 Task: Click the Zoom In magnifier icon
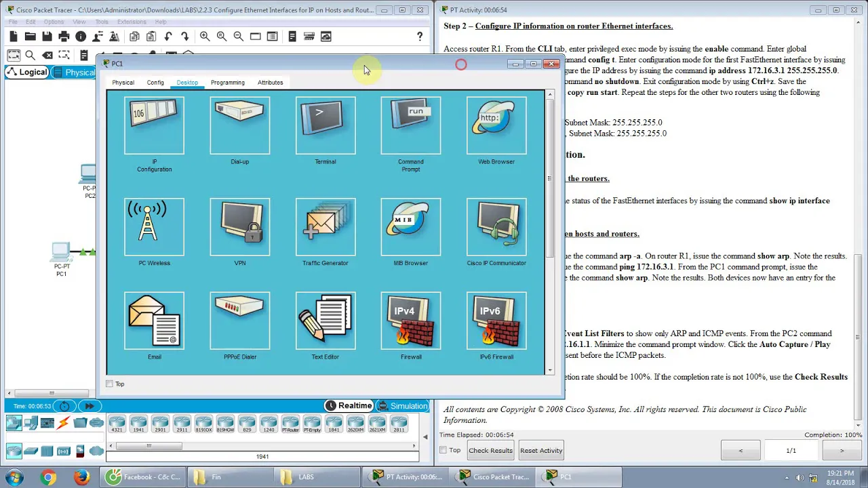(x=205, y=37)
